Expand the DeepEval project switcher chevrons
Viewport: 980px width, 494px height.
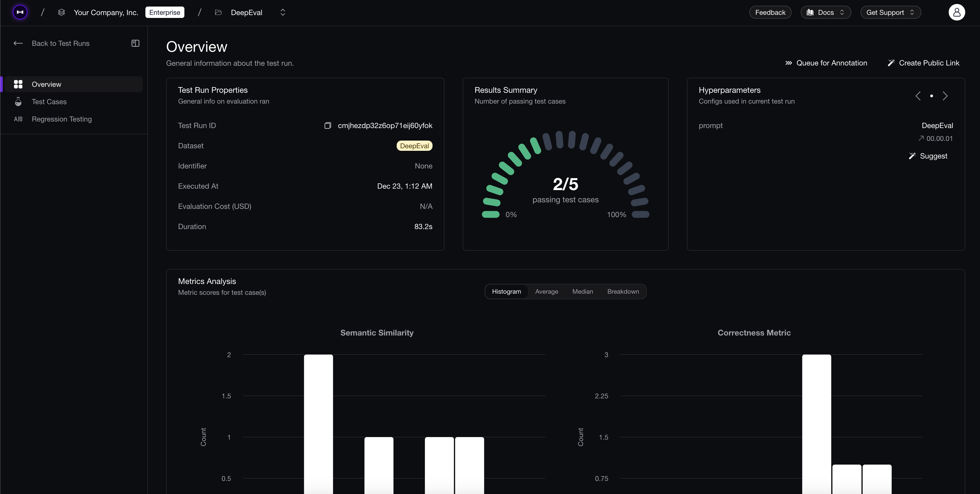tap(283, 12)
